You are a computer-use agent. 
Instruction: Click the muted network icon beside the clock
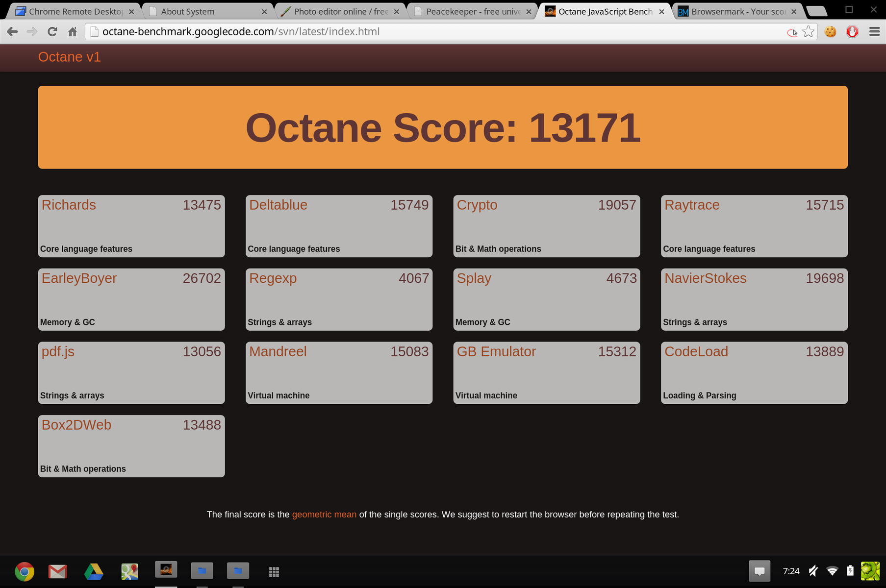click(x=813, y=571)
